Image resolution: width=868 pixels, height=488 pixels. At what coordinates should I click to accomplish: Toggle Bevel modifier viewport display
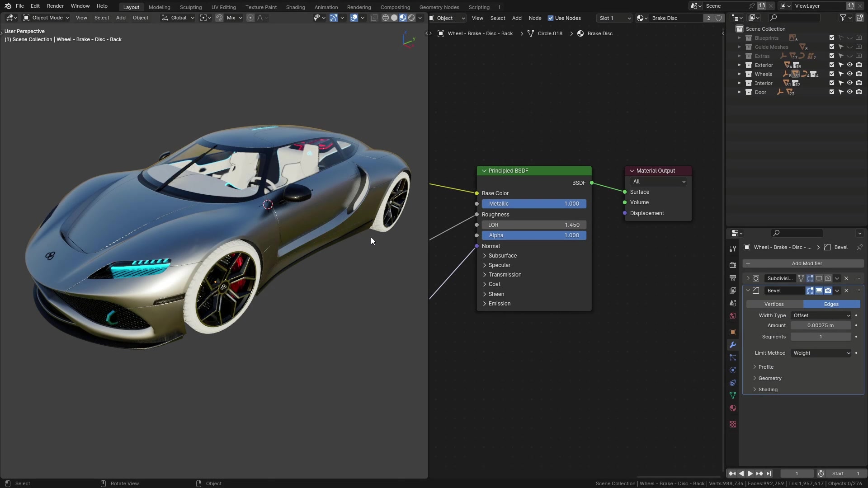(819, 291)
